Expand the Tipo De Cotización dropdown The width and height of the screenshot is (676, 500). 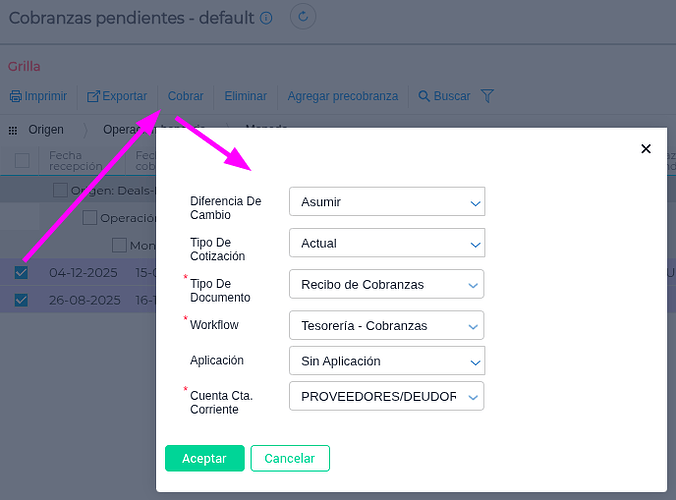386,243
